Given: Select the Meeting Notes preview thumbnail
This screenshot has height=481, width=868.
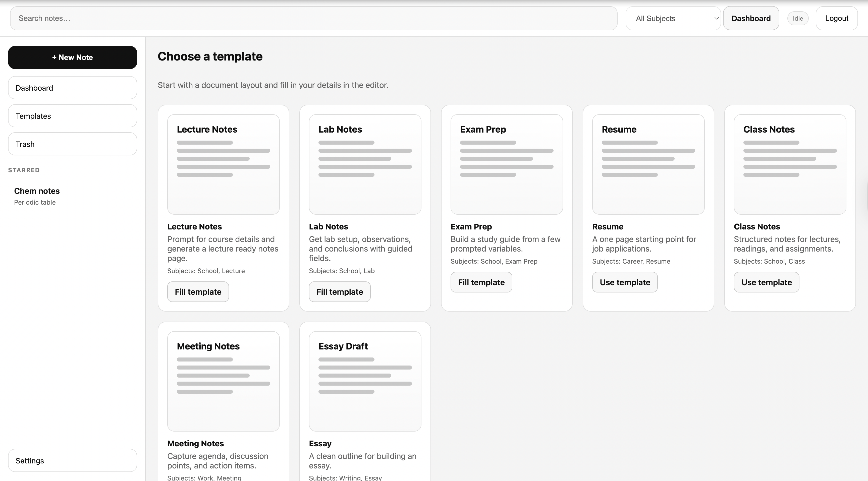Looking at the screenshot, I should (223, 381).
